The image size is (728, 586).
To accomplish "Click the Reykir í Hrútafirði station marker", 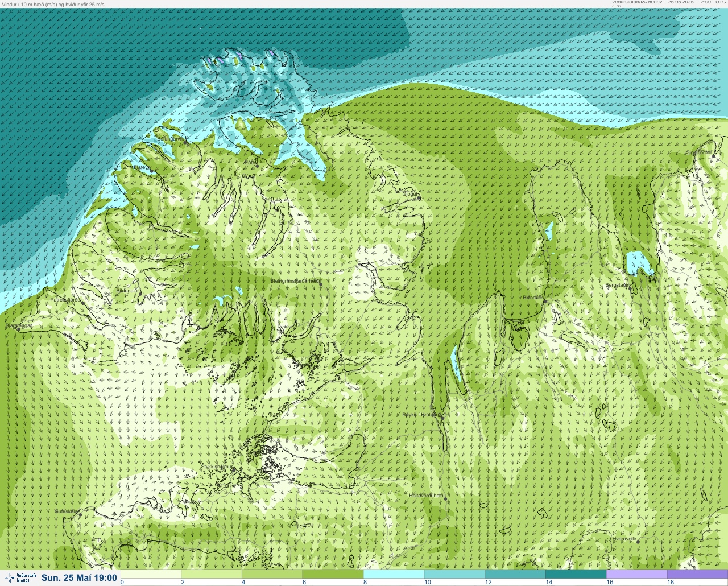I will (442, 418).
